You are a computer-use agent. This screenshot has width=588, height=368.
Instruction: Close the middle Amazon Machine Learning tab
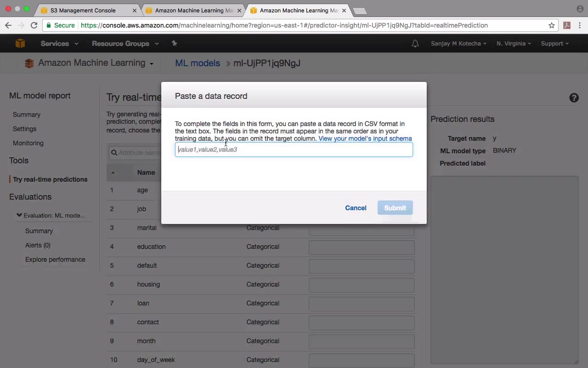click(239, 11)
